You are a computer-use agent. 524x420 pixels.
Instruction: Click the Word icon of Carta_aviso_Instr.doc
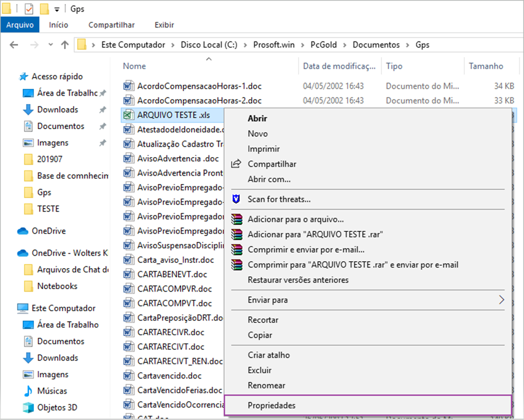(x=129, y=260)
